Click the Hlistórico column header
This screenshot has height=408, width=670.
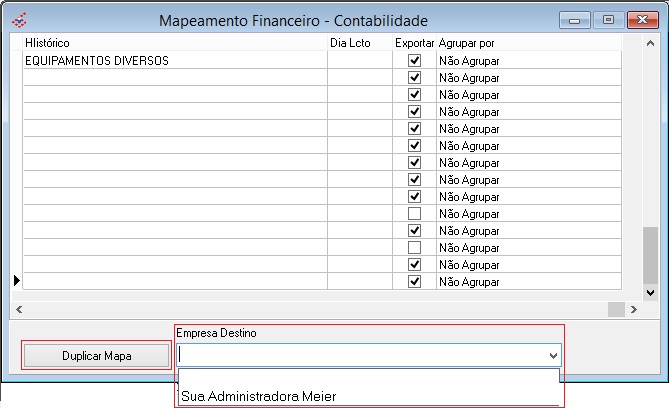pyautogui.click(x=175, y=43)
